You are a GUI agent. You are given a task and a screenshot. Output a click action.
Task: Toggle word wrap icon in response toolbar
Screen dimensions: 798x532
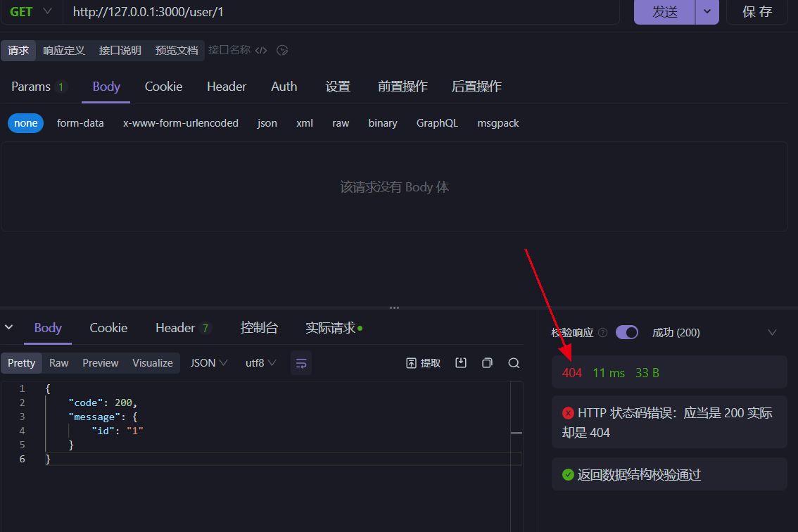[x=301, y=363]
